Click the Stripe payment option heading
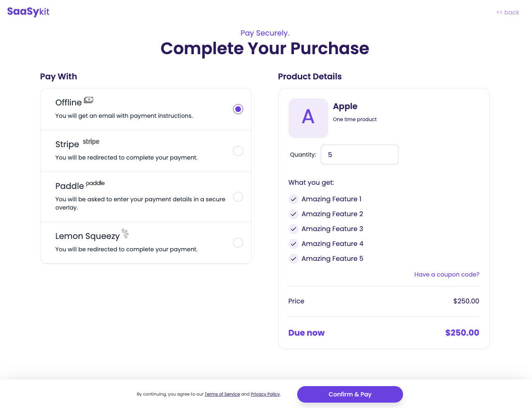Viewport: 532px width, 408px height. pos(67,144)
